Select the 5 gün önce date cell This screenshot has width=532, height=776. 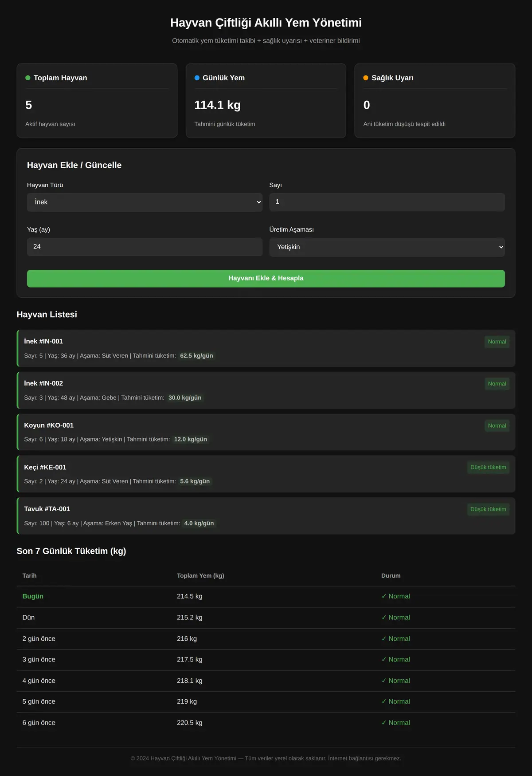[x=39, y=701]
